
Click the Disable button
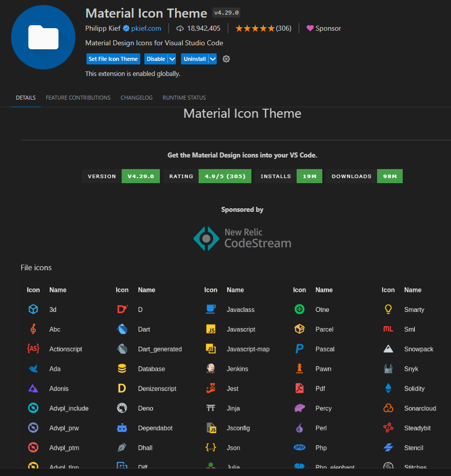[x=156, y=59]
